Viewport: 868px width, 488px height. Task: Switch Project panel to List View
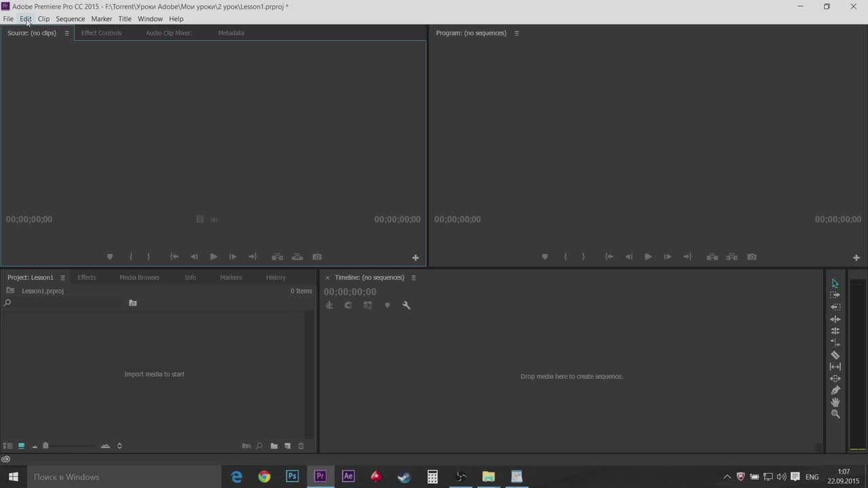[8, 446]
